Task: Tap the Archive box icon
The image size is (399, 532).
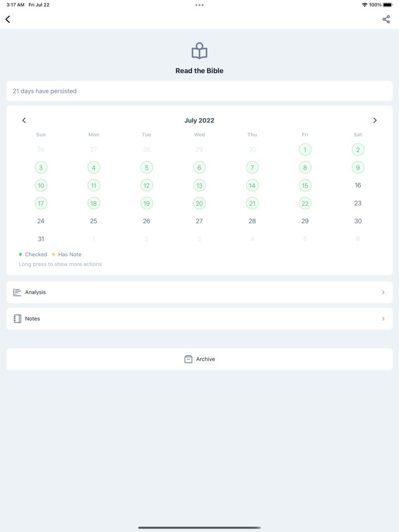Action: (x=188, y=359)
